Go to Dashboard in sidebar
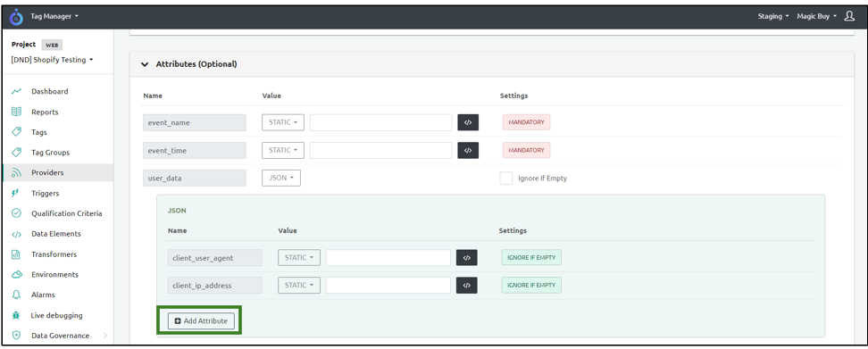Viewport: 868px width, 349px height. point(50,91)
